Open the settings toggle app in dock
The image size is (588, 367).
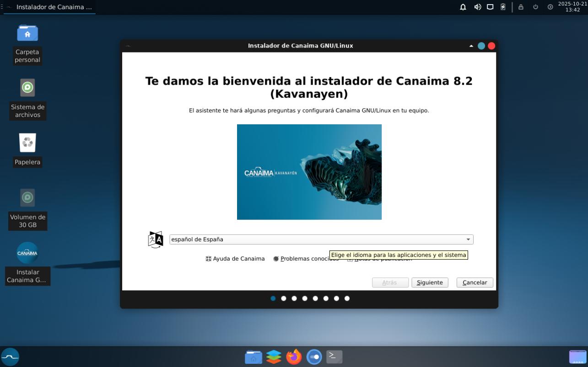coord(314,356)
